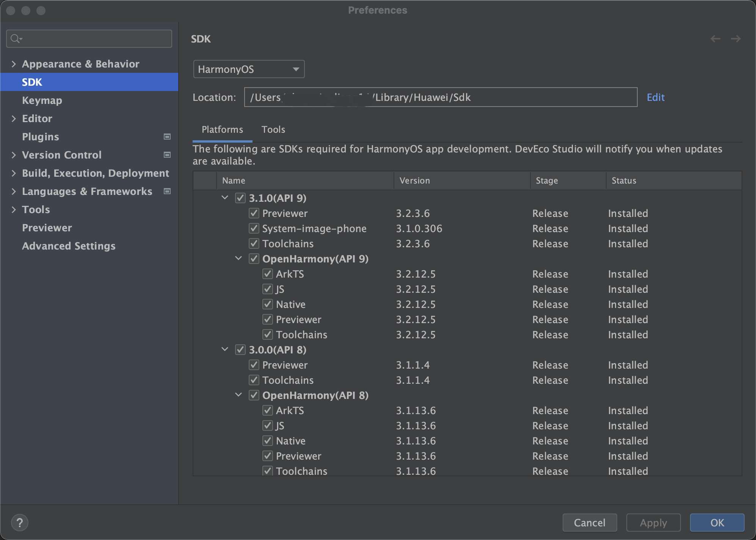Click the project-level icon next to Plugins
The image size is (756, 540).
tap(167, 137)
